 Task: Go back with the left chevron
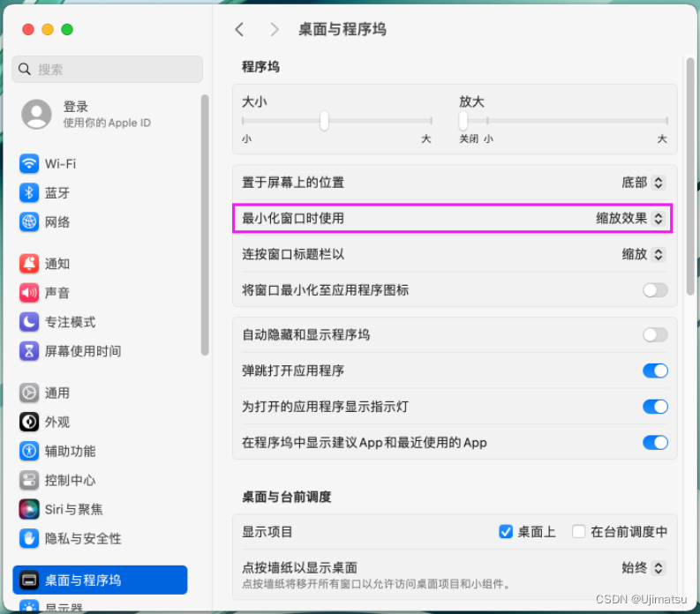(x=239, y=29)
